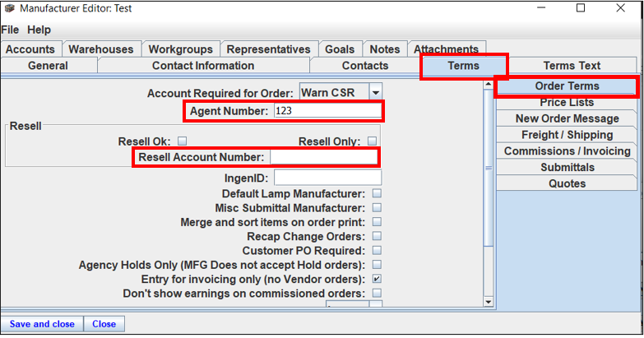Image resolution: width=644 pixels, height=338 pixels.
Task: Minimize the Manufacturer Editor window
Action: pos(541,7)
